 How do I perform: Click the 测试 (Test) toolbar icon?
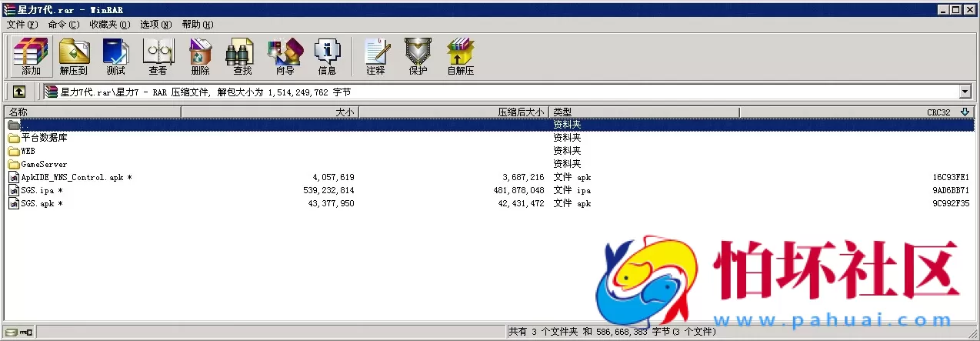(115, 55)
